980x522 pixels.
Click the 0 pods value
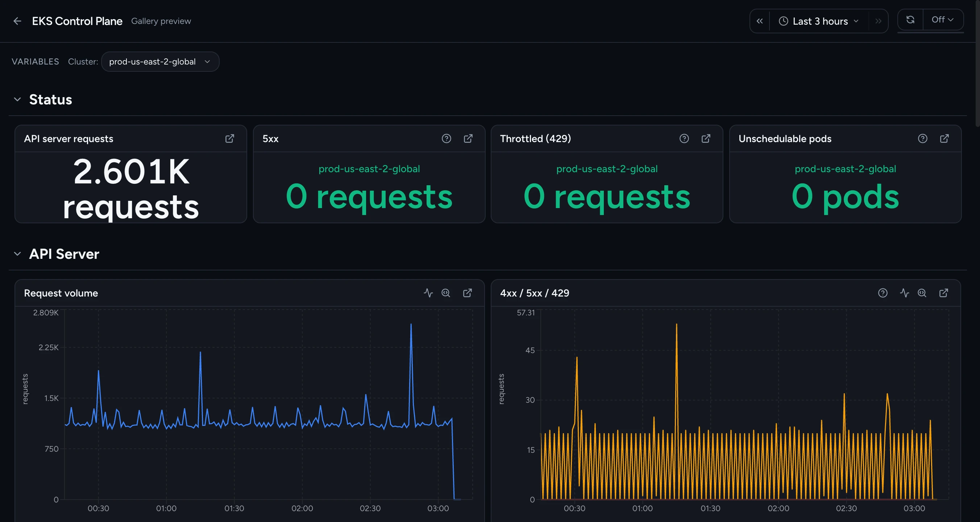click(x=845, y=197)
